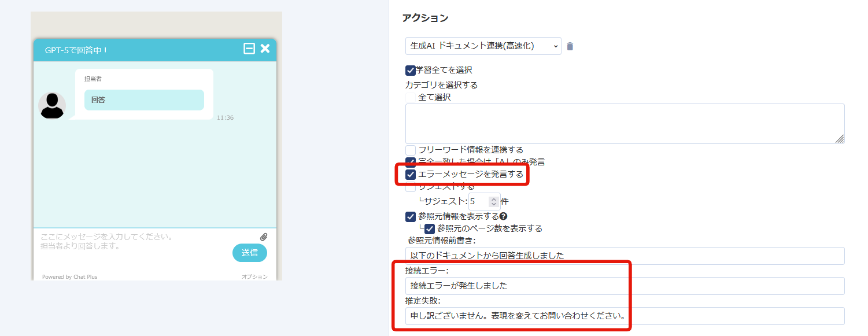This screenshot has width=868, height=336.
Task: Open the オプション link in chat footer
Action: click(x=254, y=277)
